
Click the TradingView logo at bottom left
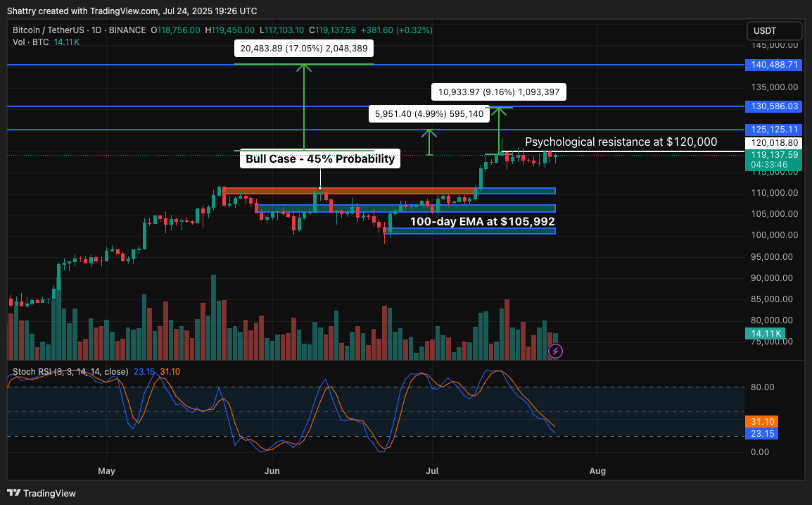click(42, 493)
